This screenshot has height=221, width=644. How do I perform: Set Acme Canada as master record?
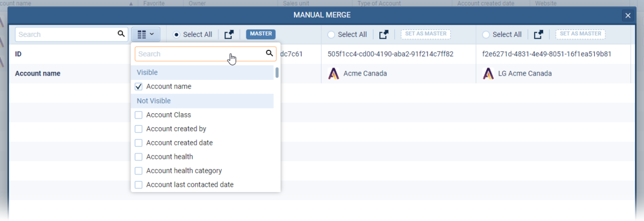[426, 34]
